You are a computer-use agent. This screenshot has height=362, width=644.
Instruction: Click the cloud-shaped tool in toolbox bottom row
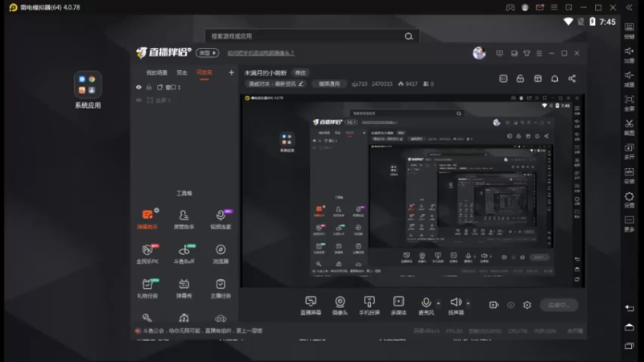coord(221,319)
